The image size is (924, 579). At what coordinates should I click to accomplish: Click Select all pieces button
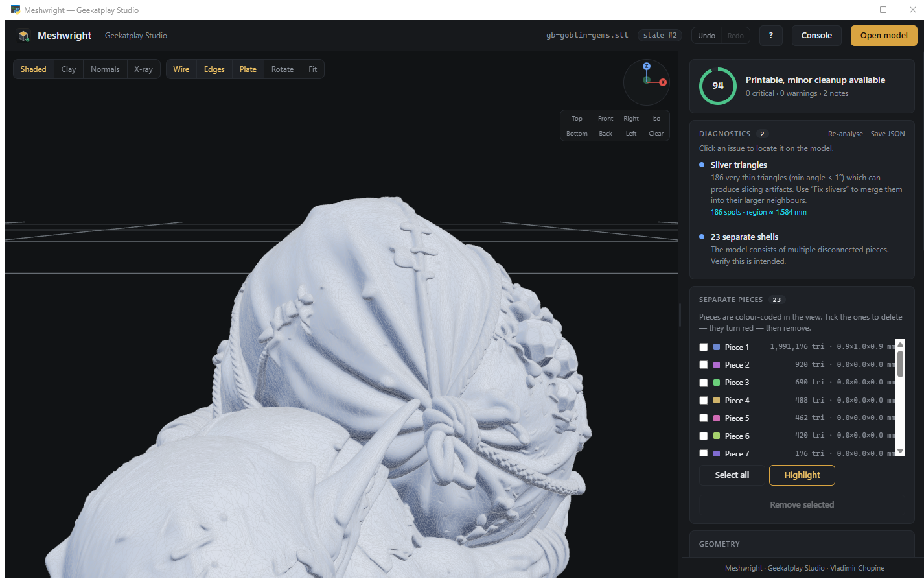(x=732, y=475)
